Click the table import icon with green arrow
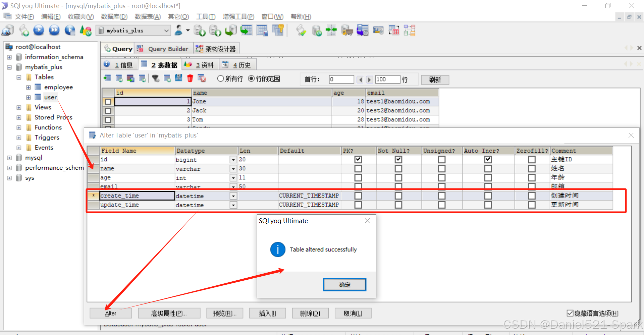The width and height of the screenshot is (644, 335). (247, 31)
